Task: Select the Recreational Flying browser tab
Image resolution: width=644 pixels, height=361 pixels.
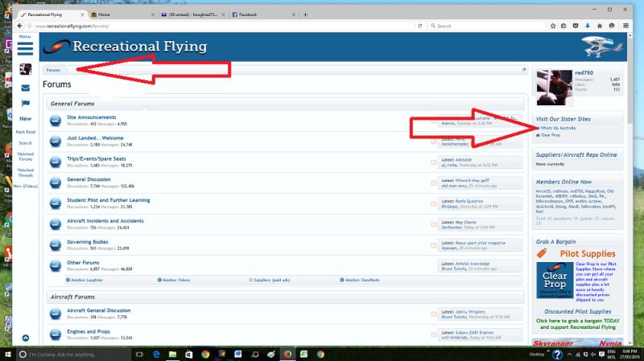Action: coord(52,14)
